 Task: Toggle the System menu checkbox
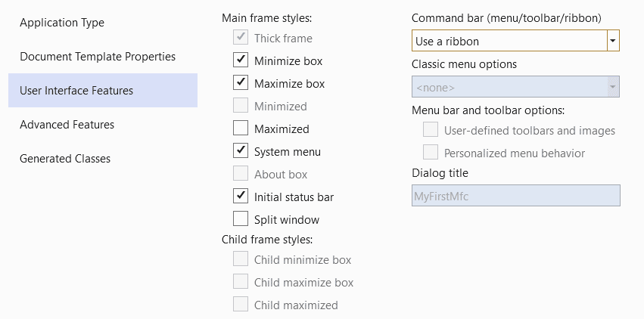click(241, 151)
